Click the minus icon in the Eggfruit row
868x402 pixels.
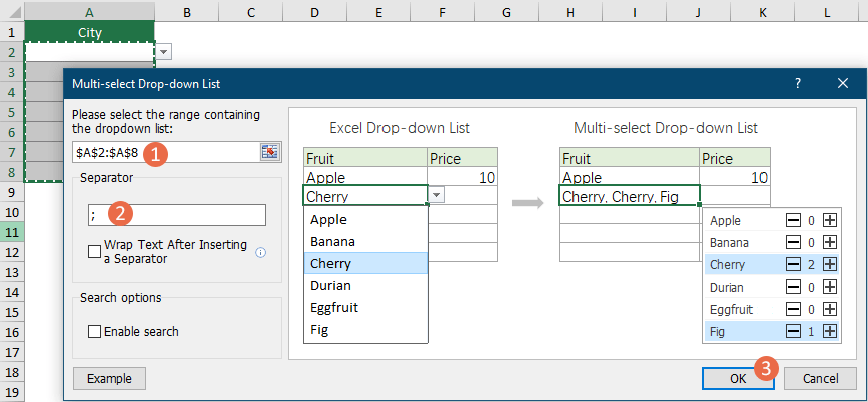pos(793,310)
